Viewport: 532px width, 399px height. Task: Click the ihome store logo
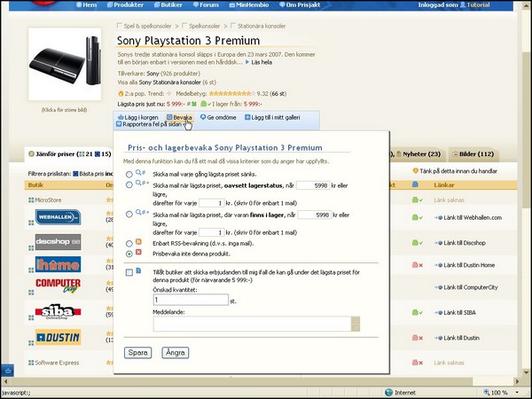58,264
